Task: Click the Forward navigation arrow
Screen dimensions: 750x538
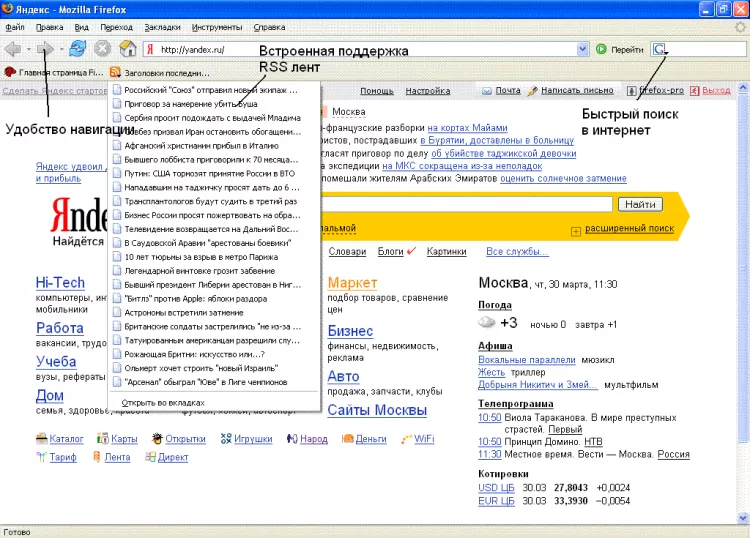Action: coord(45,48)
